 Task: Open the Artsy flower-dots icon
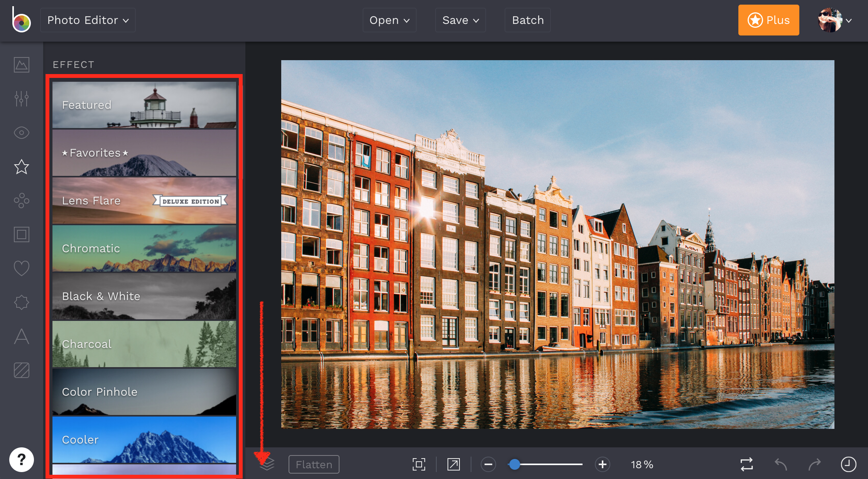22,201
